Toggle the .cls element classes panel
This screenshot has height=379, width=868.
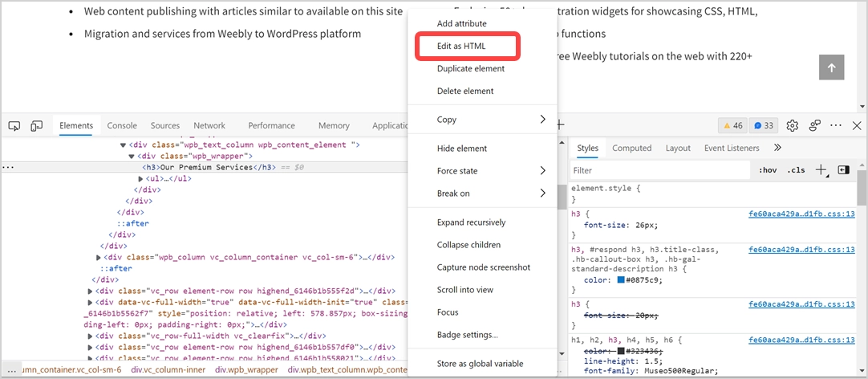pyautogui.click(x=796, y=170)
